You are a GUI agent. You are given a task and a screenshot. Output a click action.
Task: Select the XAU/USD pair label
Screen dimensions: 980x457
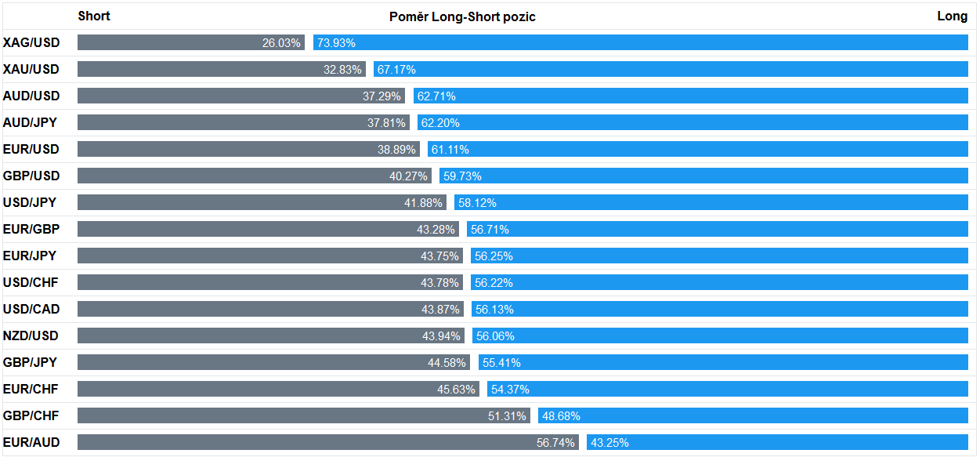[x=31, y=69]
